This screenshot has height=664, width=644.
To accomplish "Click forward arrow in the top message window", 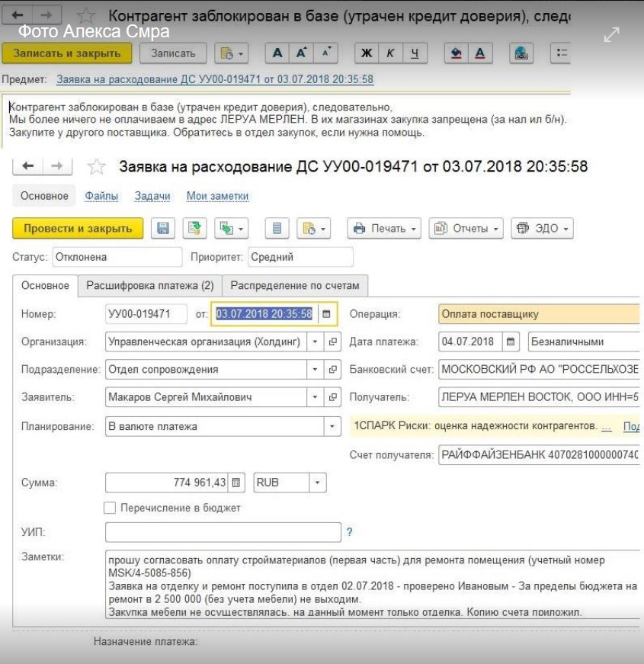I will tap(46, 15).
